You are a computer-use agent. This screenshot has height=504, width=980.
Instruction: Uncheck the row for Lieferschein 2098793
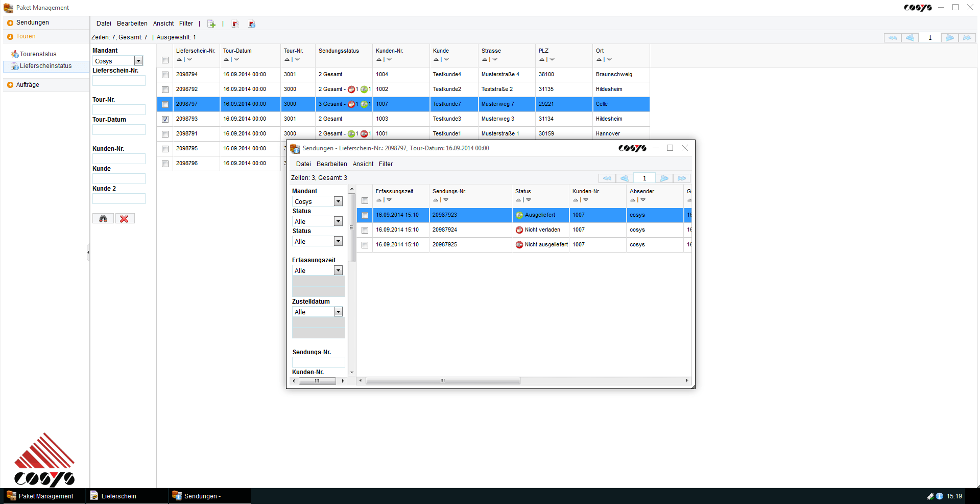[x=165, y=119]
